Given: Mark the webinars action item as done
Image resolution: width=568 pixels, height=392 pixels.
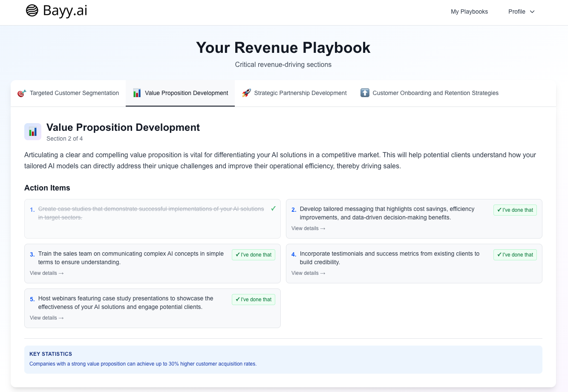Looking at the screenshot, I should click(x=254, y=300).
